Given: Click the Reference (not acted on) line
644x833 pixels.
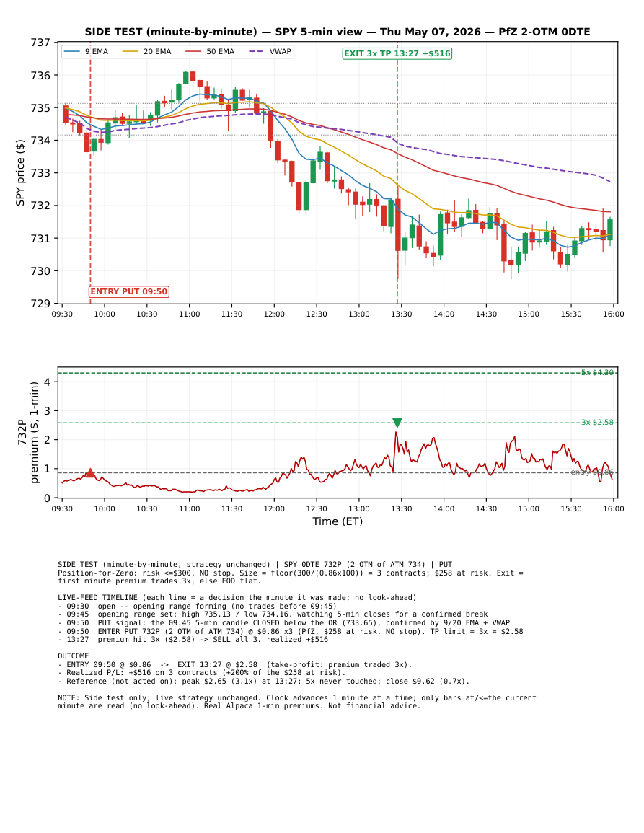Looking at the screenshot, I should pos(263,681).
